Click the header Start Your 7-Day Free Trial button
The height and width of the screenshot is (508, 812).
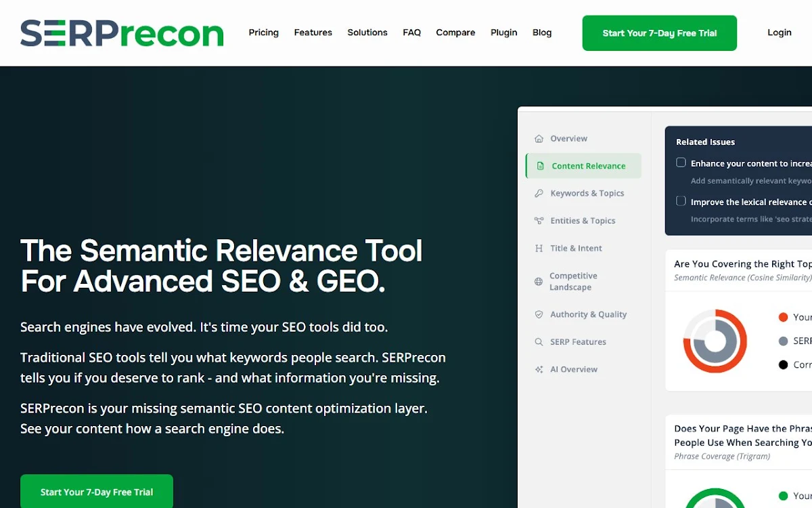click(x=660, y=33)
